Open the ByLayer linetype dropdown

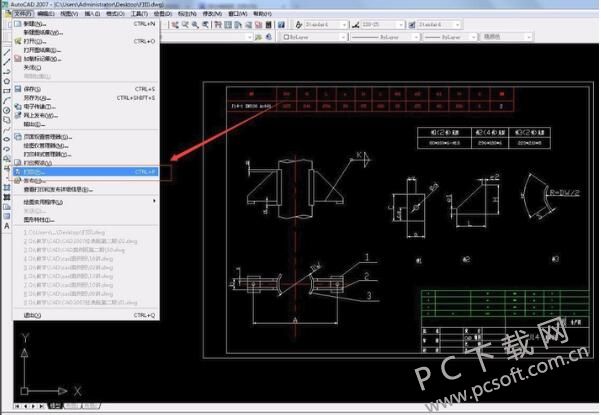(x=384, y=37)
